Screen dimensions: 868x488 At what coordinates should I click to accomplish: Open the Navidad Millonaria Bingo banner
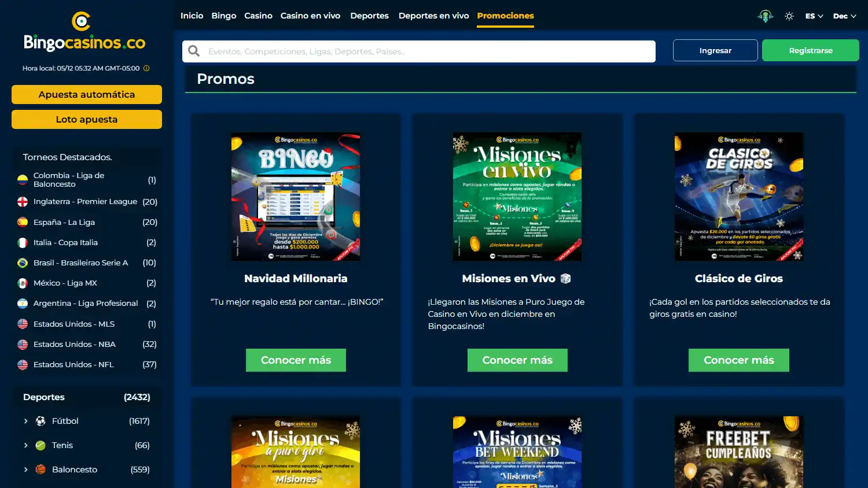[296, 197]
